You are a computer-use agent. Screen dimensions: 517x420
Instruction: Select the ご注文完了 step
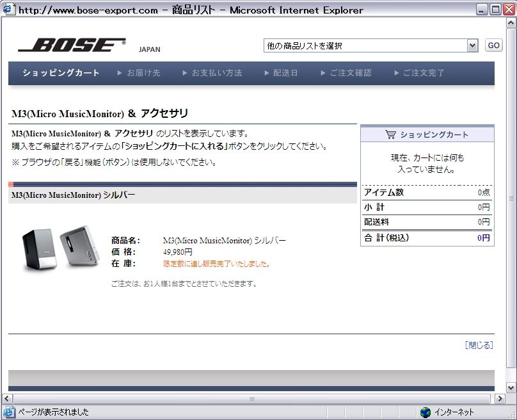(419, 72)
